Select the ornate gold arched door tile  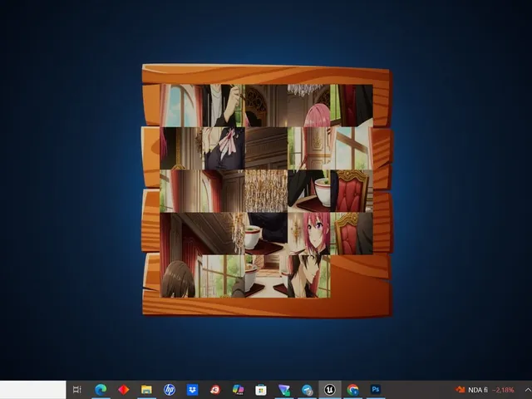pos(266,106)
